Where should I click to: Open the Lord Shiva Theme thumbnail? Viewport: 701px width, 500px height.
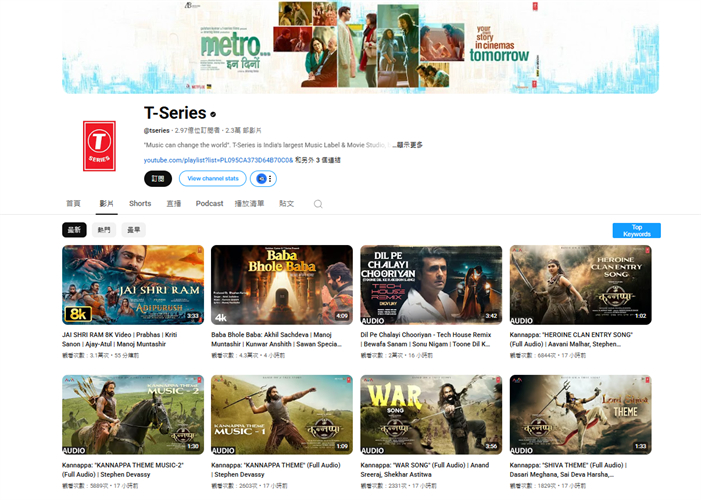[x=580, y=415]
